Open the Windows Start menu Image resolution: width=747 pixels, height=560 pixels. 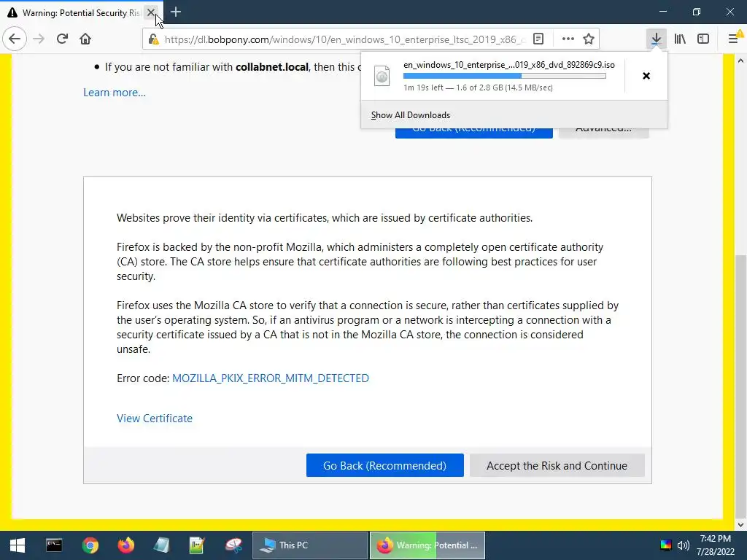(18, 545)
